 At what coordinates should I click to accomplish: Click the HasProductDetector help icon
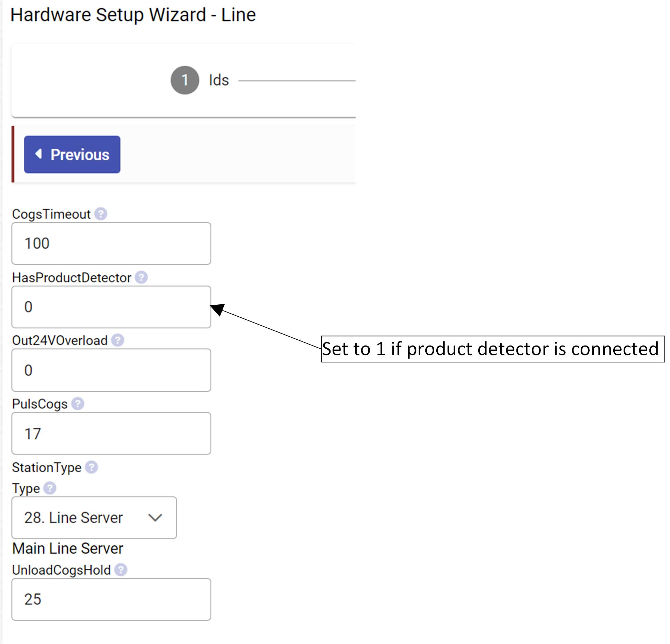[x=141, y=278]
